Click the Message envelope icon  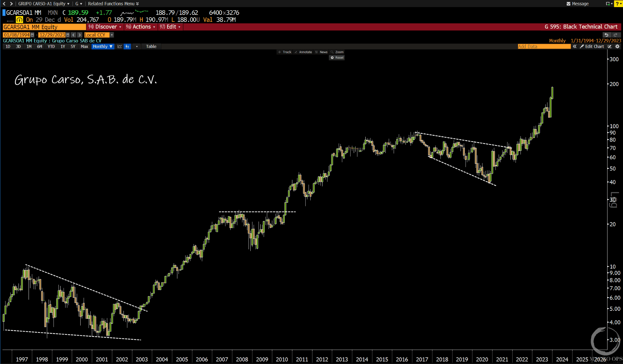[568, 4]
